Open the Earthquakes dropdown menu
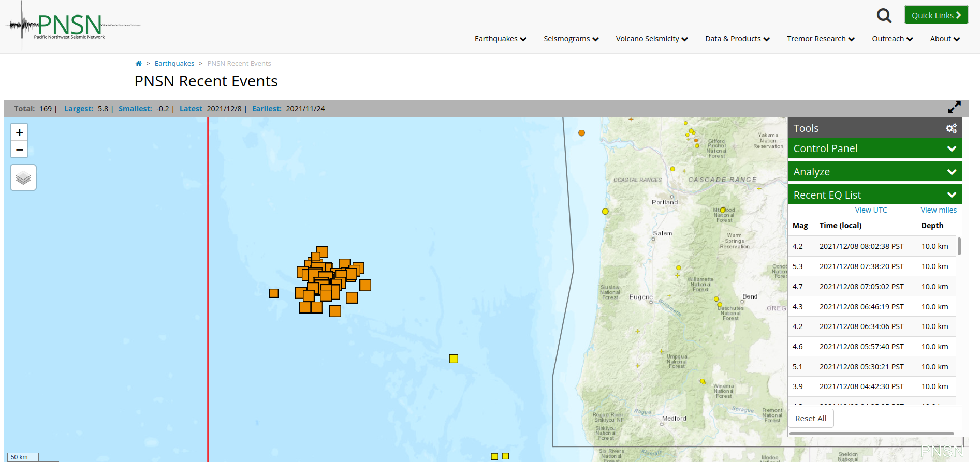The height and width of the screenshot is (462, 980). [500, 39]
